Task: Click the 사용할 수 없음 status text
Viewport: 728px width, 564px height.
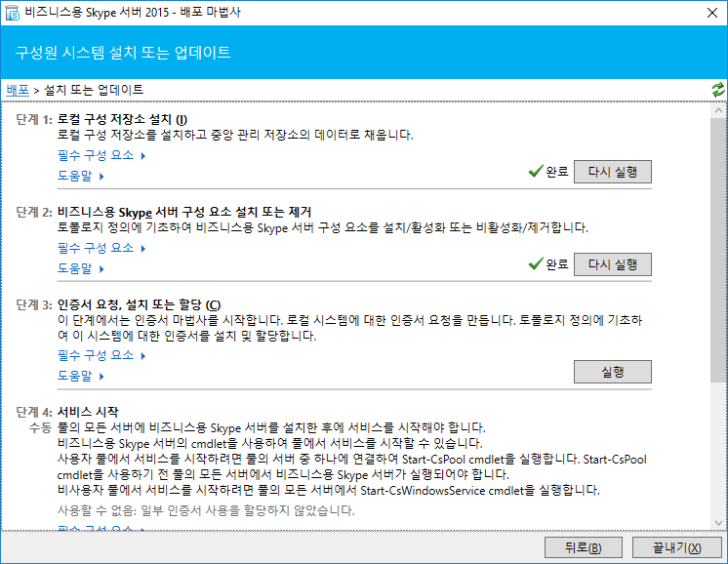Action: [x=206, y=510]
